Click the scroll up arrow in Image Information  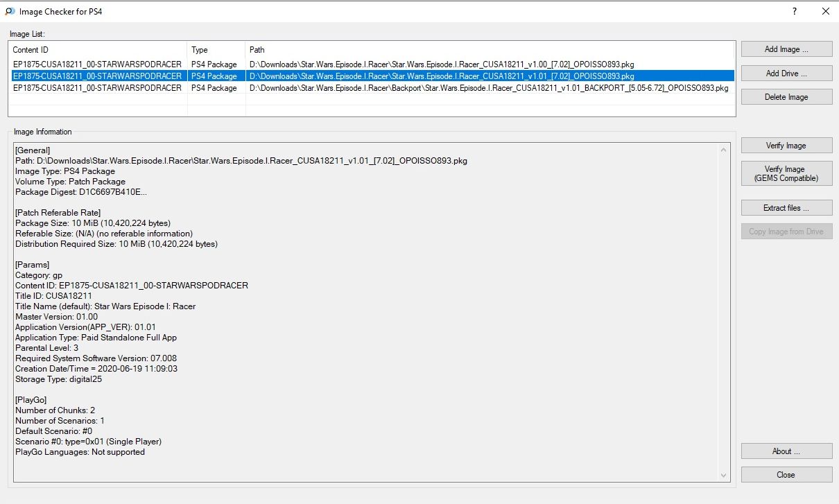pyautogui.click(x=725, y=149)
